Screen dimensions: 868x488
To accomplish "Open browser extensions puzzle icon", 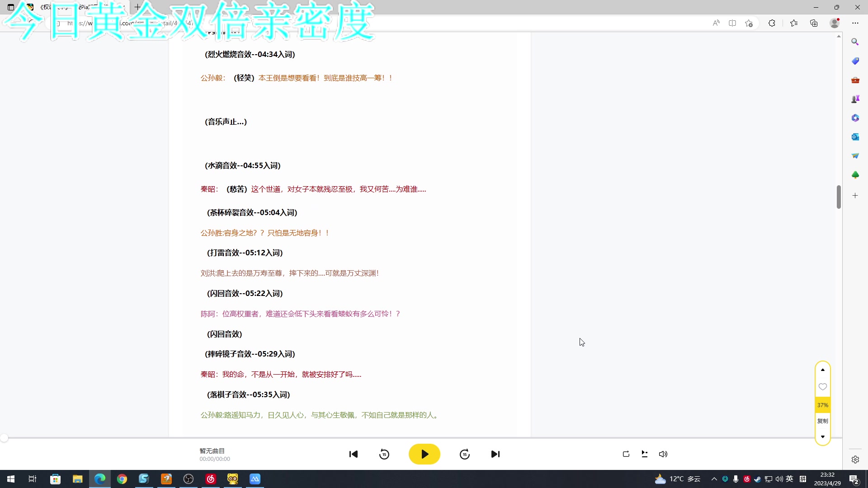I will click(x=772, y=23).
